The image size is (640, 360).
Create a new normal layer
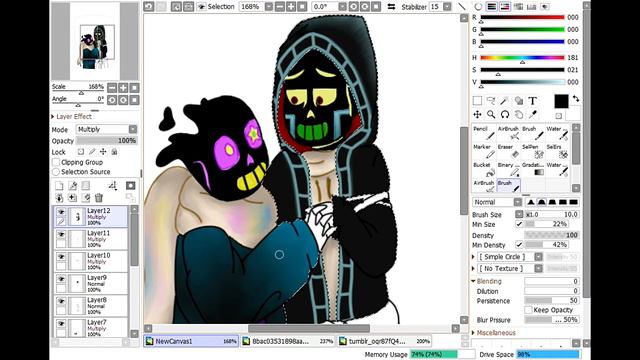(59, 186)
